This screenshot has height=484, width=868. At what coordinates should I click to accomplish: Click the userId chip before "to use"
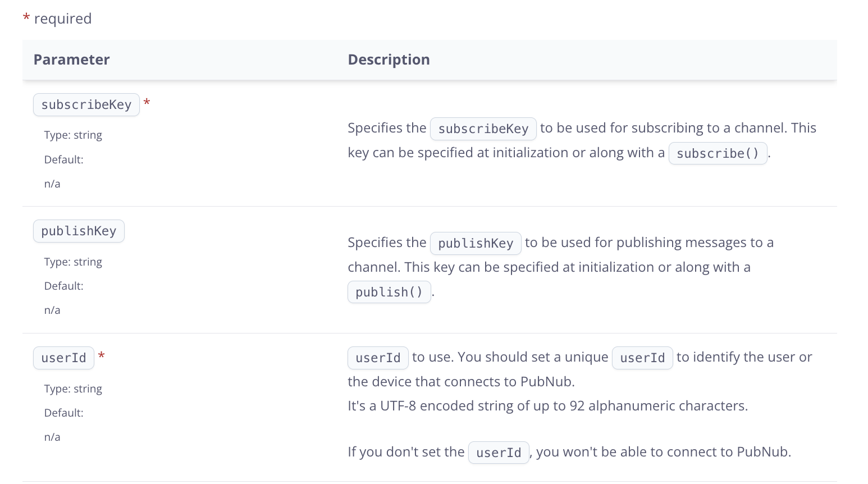click(377, 358)
